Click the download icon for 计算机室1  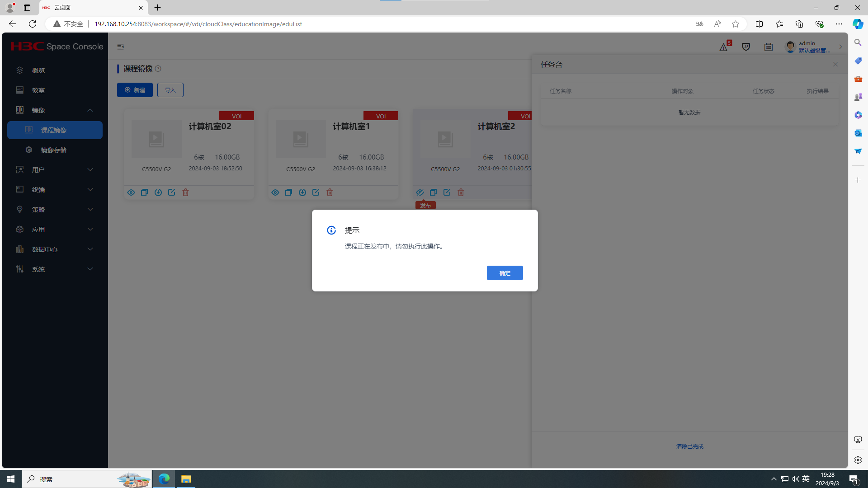(302, 192)
